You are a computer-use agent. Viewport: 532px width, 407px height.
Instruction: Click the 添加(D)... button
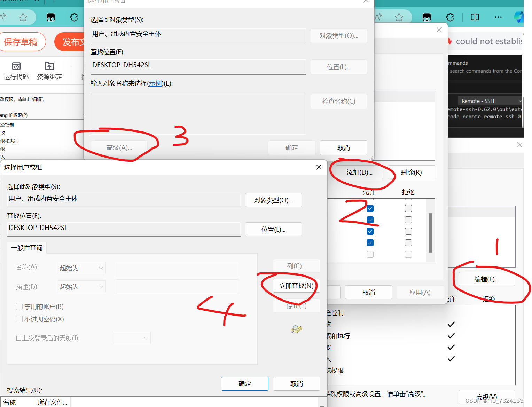[360, 172]
